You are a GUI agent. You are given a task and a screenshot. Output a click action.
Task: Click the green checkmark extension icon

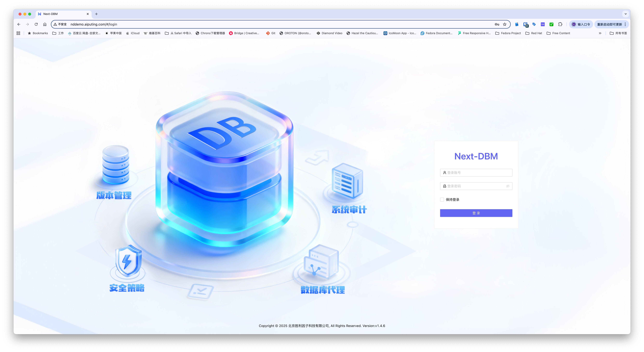coord(551,24)
